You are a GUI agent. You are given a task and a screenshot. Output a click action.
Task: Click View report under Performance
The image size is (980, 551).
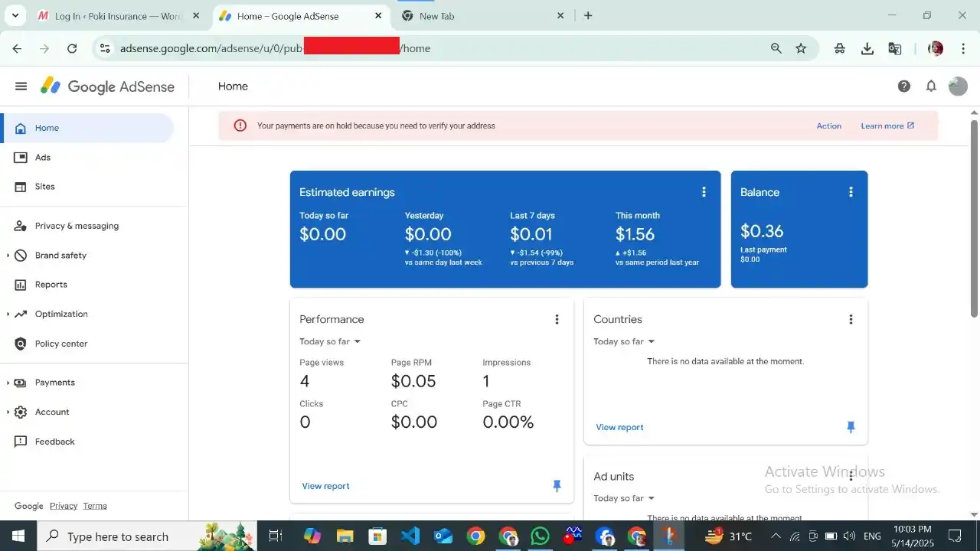(x=325, y=486)
